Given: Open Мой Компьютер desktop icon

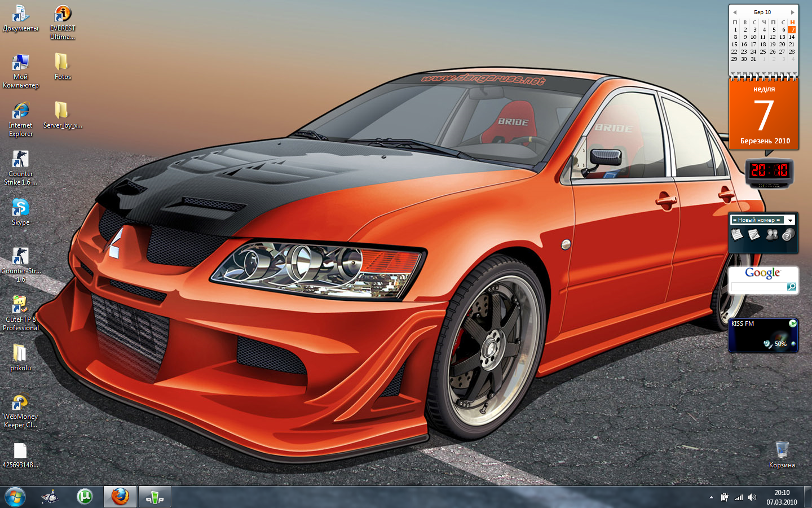Looking at the screenshot, I should tap(20, 71).
